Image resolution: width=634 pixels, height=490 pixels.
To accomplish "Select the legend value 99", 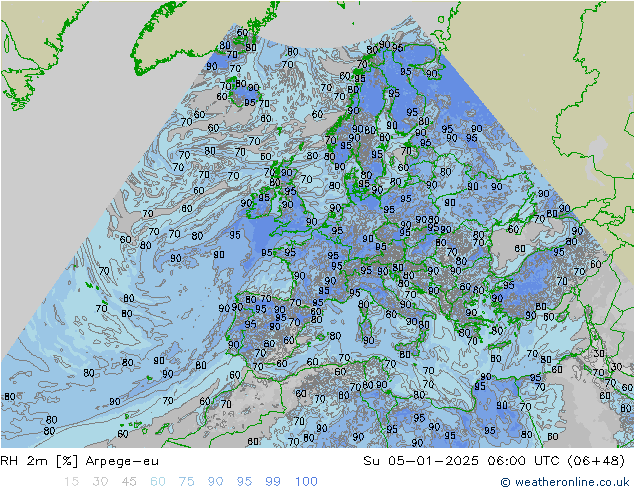I will click(x=273, y=482).
